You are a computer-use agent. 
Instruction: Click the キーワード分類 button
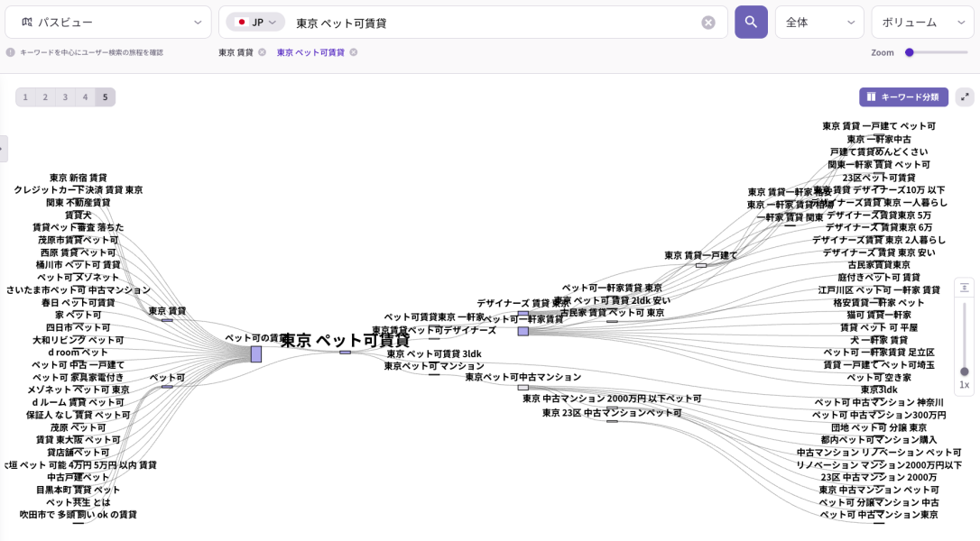tap(903, 96)
